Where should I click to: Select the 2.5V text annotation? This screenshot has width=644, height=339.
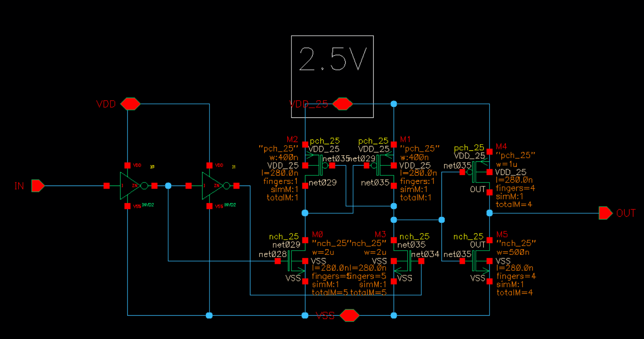click(x=332, y=59)
